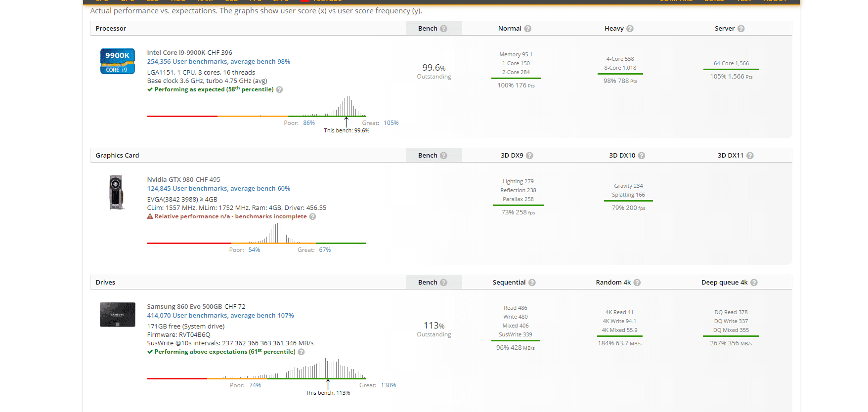Click 'Base clock 3.6 GHz, turbo 4.75 GHz' line

click(207, 81)
